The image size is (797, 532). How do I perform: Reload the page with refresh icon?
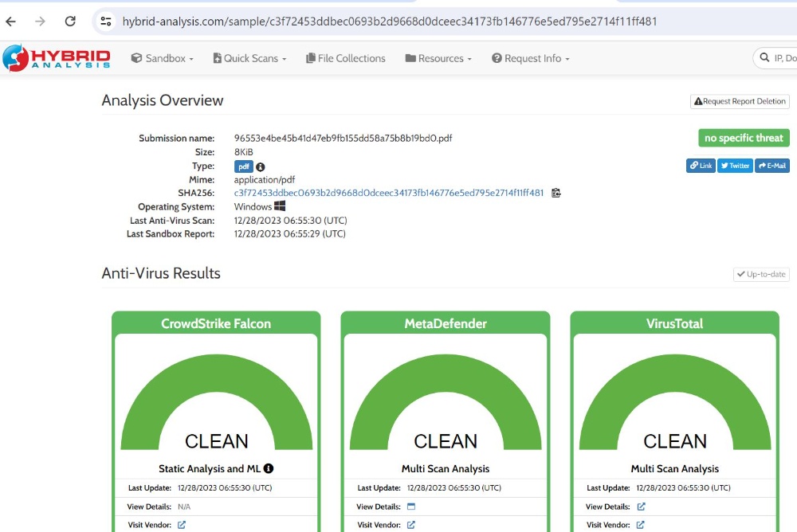(70, 22)
